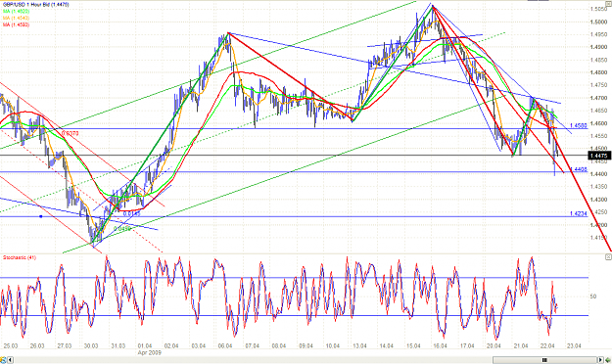Click the 1.4408 horizontal line label

coord(579,169)
